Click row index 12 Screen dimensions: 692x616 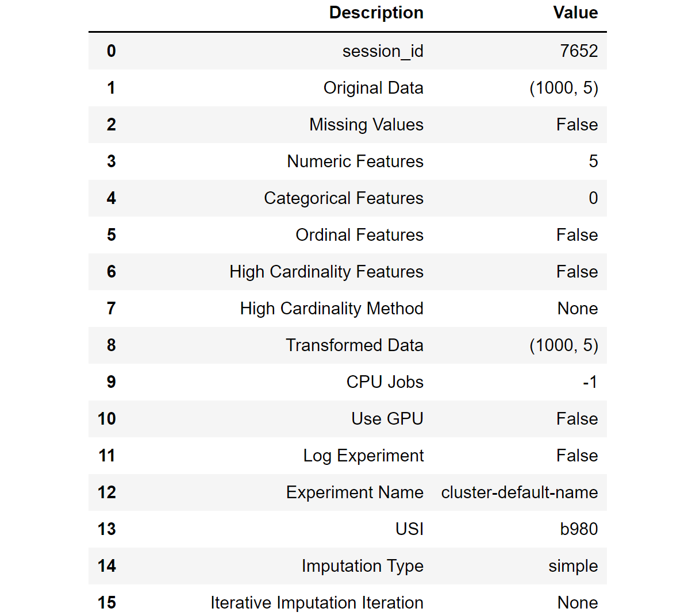click(x=107, y=492)
